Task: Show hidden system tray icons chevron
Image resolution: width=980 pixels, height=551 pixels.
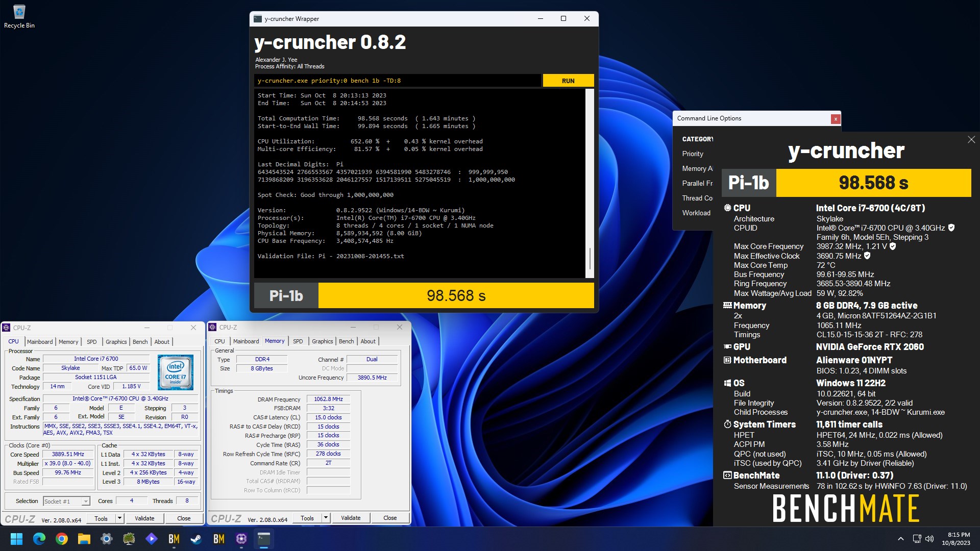Action: pos(901,539)
